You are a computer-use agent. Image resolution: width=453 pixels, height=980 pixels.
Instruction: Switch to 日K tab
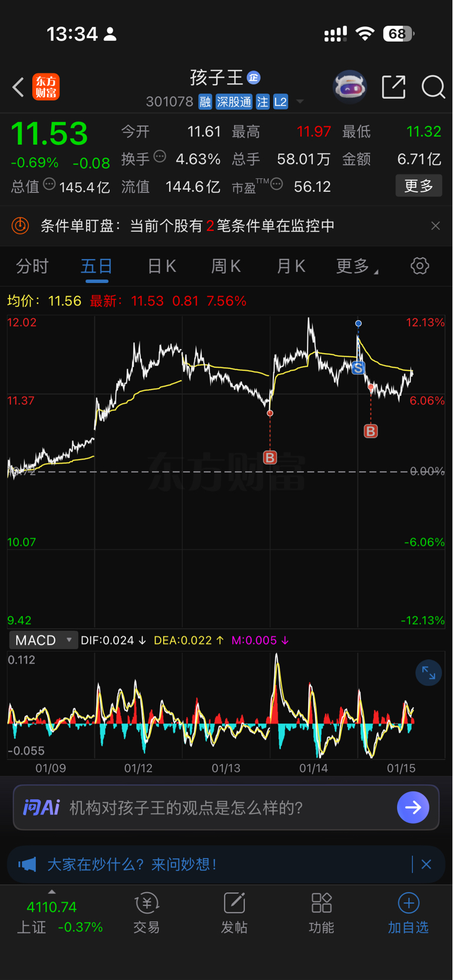(x=161, y=267)
